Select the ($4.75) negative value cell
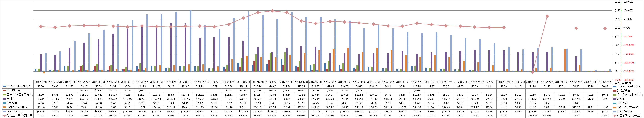Image resolution: width=644 pixels, height=118 pixels. click(41, 107)
